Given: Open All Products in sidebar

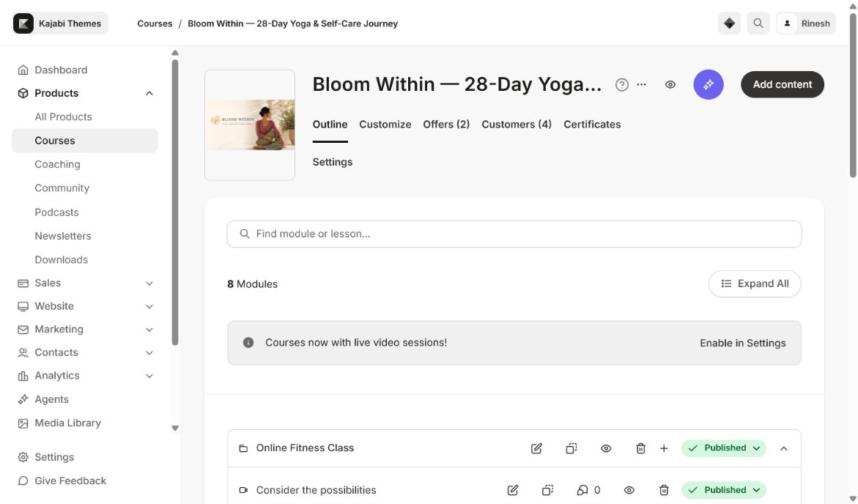Looking at the screenshot, I should click(x=63, y=117).
